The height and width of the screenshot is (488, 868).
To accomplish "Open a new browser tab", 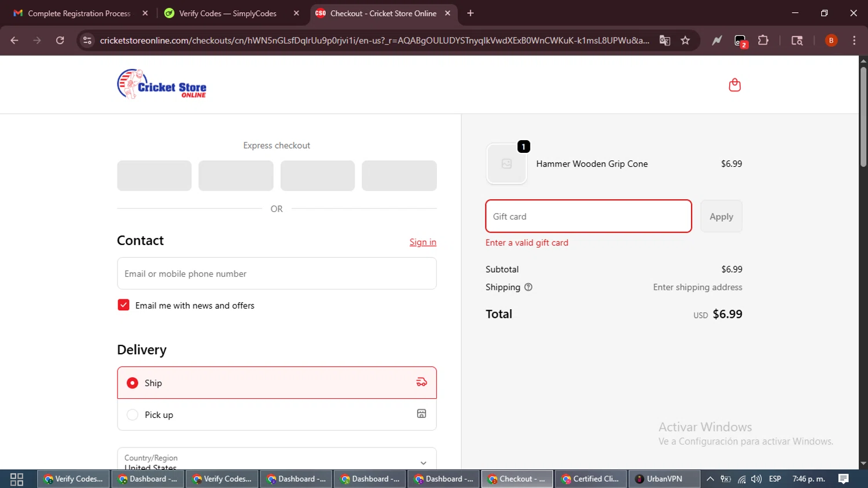I will [x=470, y=13].
